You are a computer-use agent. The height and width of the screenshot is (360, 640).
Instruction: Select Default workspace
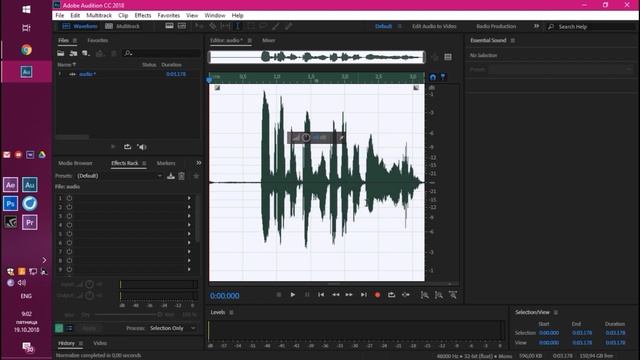point(383,26)
